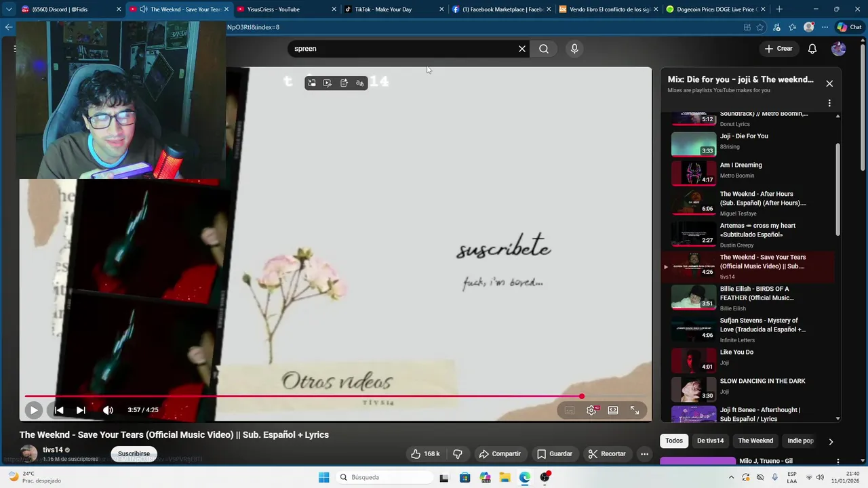The height and width of the screenshot is (488, 868).
Task: Show hidden system tray icons
Action: tap(731, 477)
